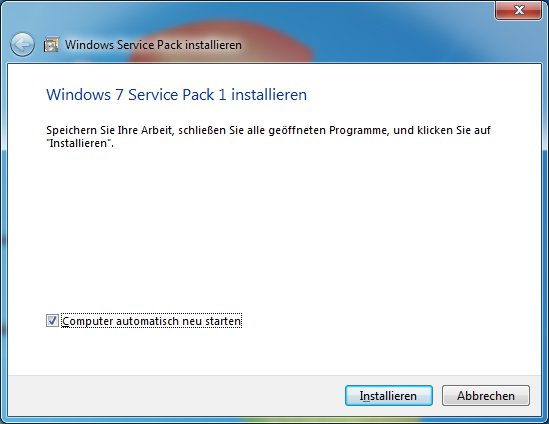549x424 pixels.
Task: Close the Service Pack dialog with the red X
Action: [519, 10]
